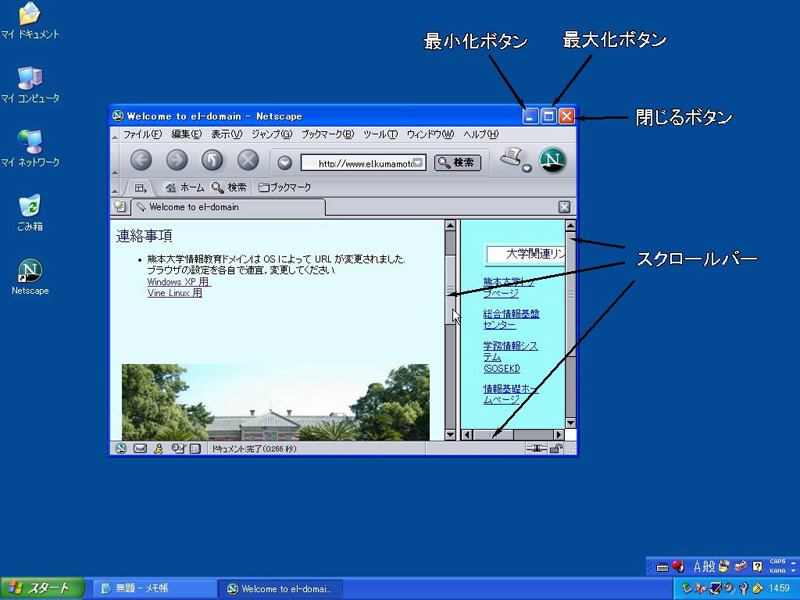Reload the page with the Reload button
Viewport: 800px width, 600px height.
[212, 161]
